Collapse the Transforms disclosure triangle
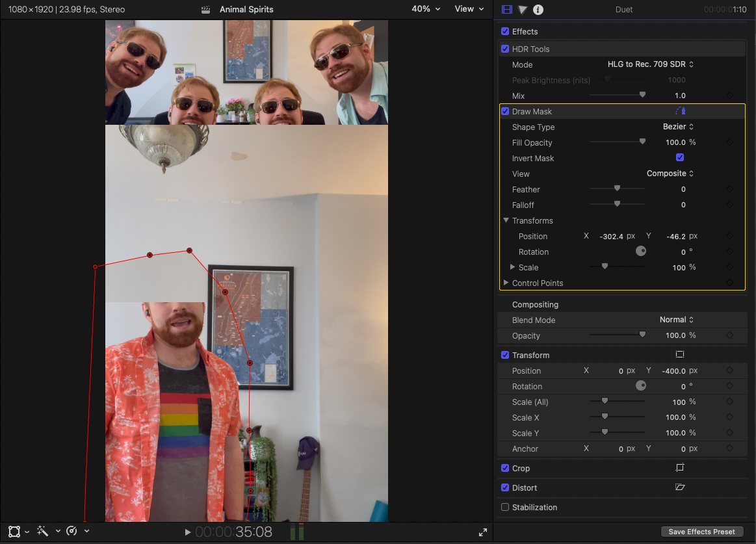 [506, 220]
